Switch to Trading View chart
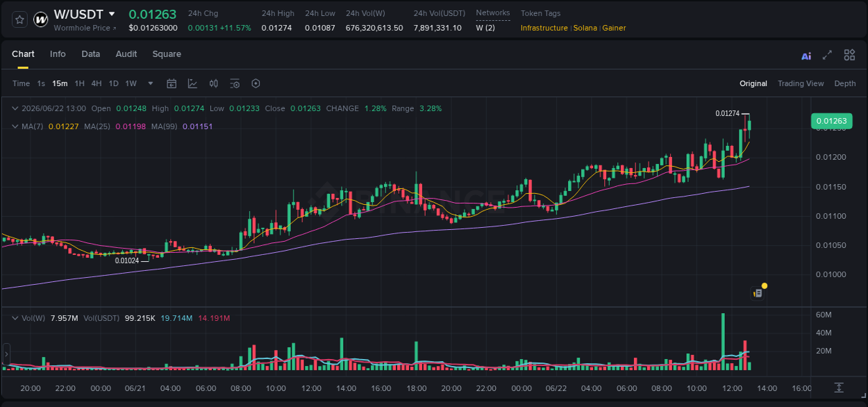This screenshot has width=868, height=407. pos(801,83)
